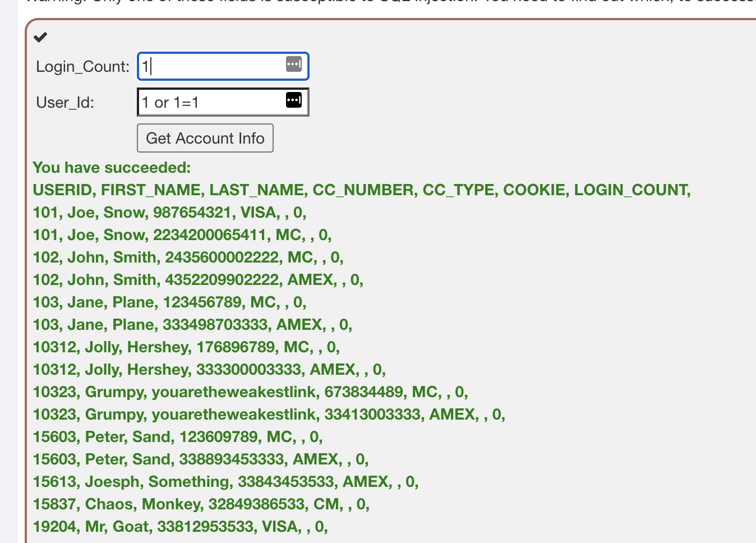
Task: Click the "You have succeeded" message
Action: click(112, 168)
